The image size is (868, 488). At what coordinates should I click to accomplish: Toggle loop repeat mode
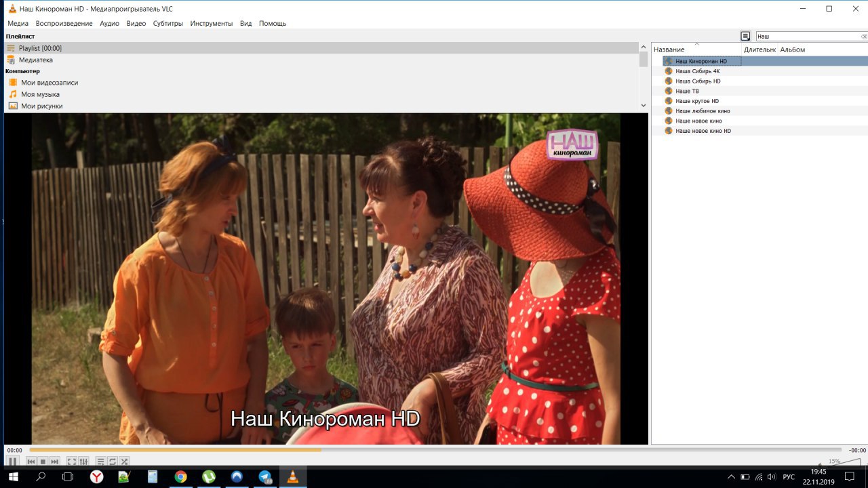[x=113, y=462]
